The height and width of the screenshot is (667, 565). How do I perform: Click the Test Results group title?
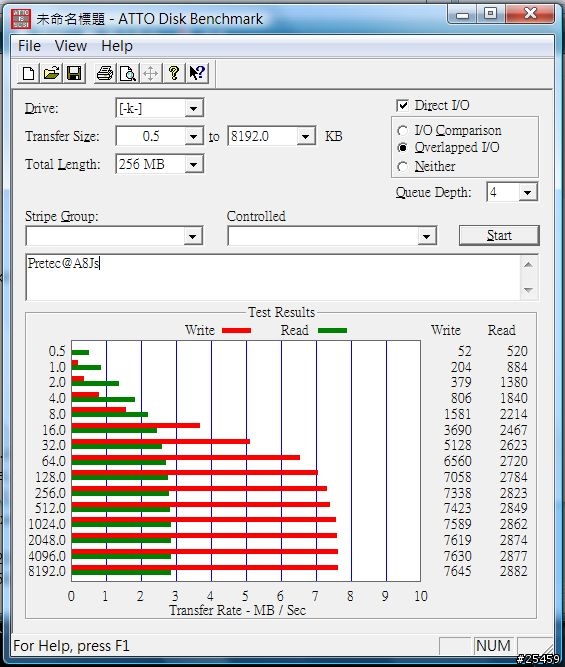[281, 312]
